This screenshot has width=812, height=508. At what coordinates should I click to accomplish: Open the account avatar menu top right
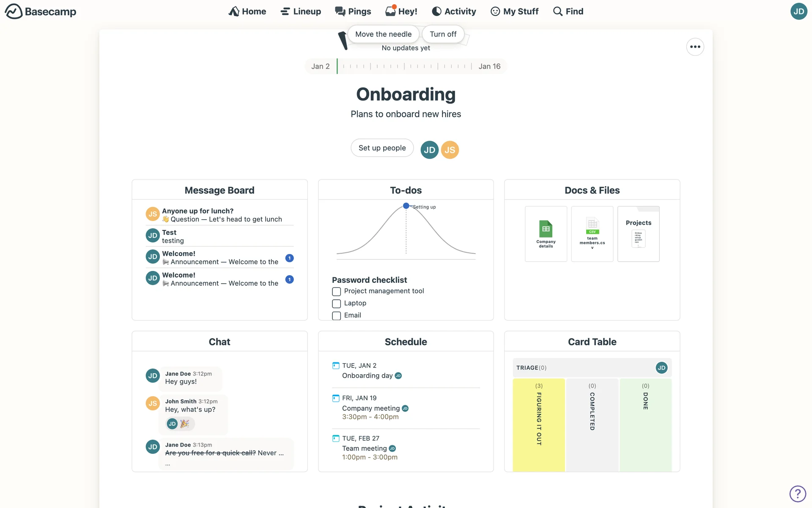pos(798,11)
